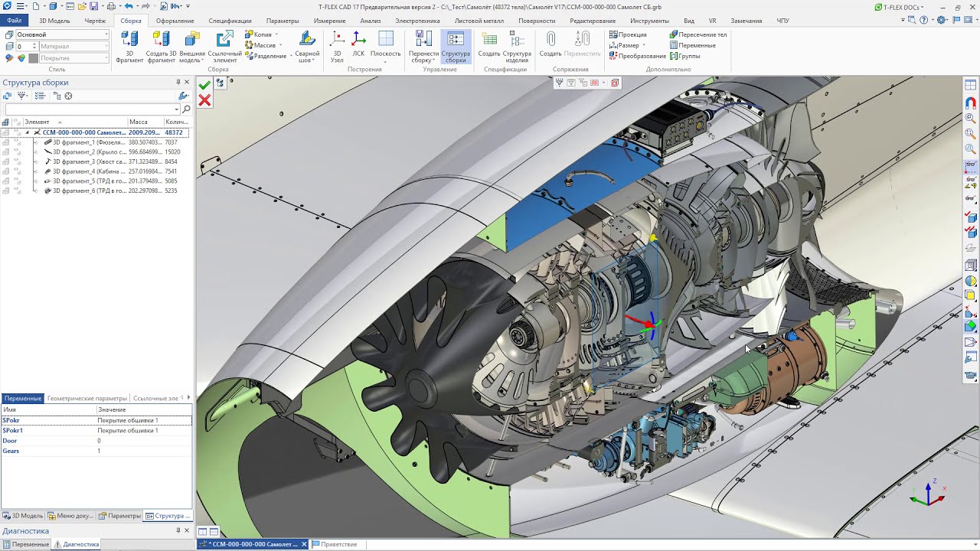Select the $Pokr variable value cell
980x551 pixels.
point(143,420)
